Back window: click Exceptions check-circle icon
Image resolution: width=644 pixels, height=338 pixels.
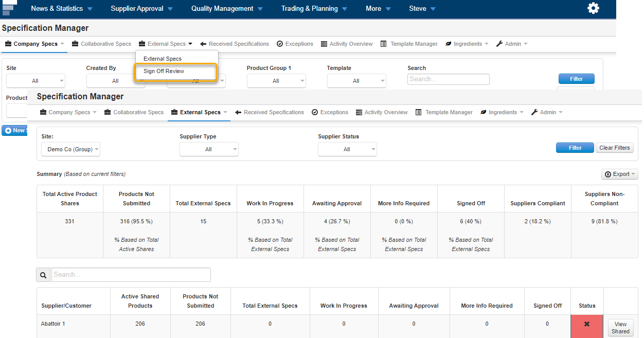tap(280, 44)
